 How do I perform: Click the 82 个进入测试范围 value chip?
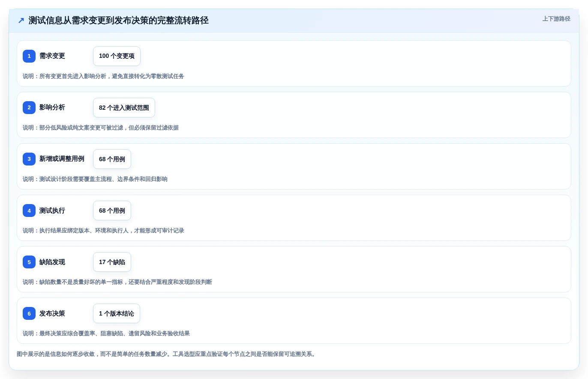pos(124,108)
